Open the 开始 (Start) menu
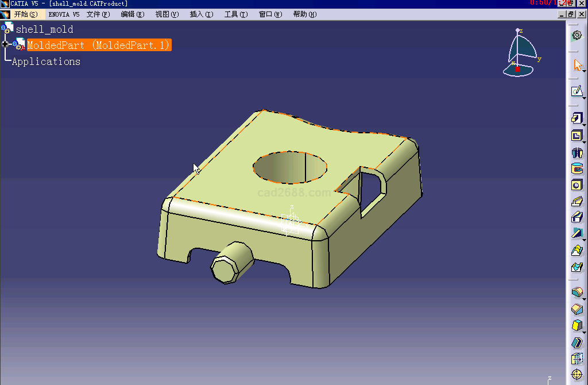This screenshot has width=588, height=385. coord(25,14)
